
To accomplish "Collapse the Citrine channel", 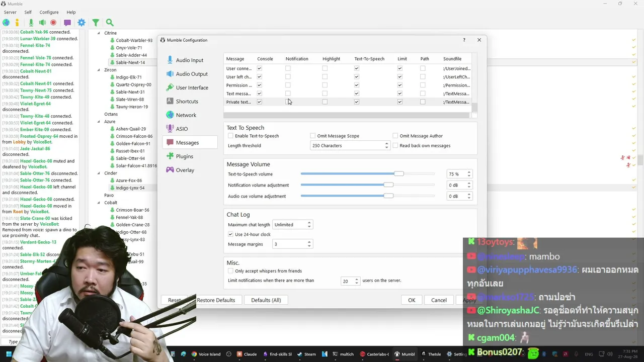I will click(x=99, y=33).
